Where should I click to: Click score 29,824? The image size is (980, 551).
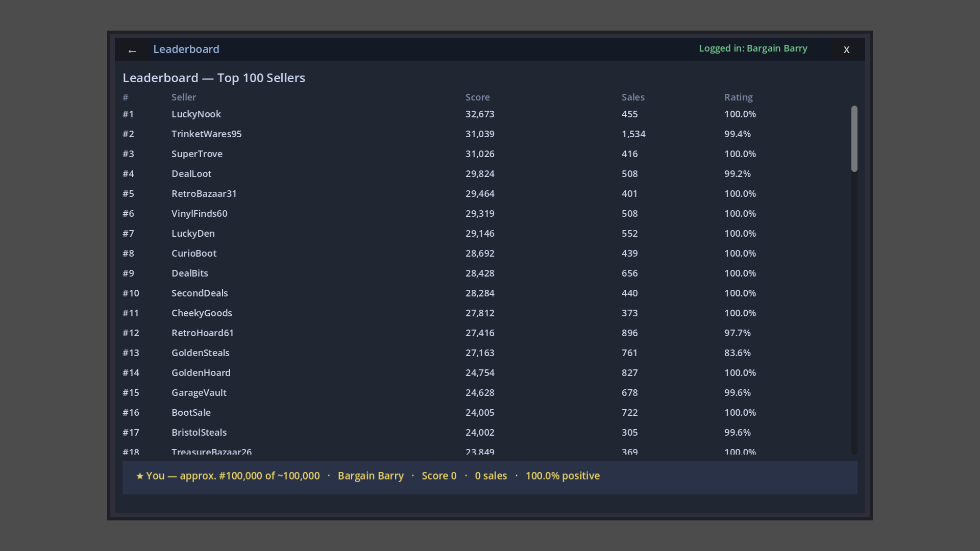point(479,174)
